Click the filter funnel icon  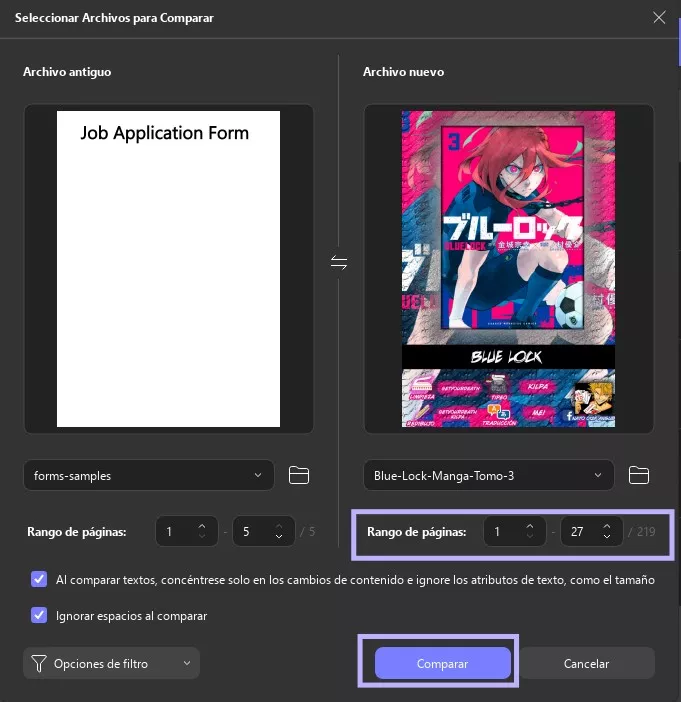(39, 663)
